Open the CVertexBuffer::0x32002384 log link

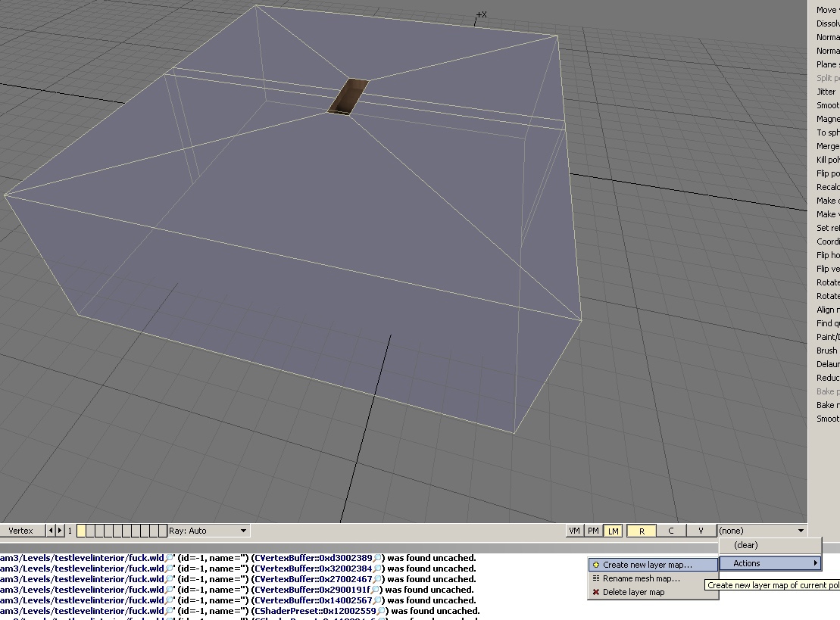point(314,569)
